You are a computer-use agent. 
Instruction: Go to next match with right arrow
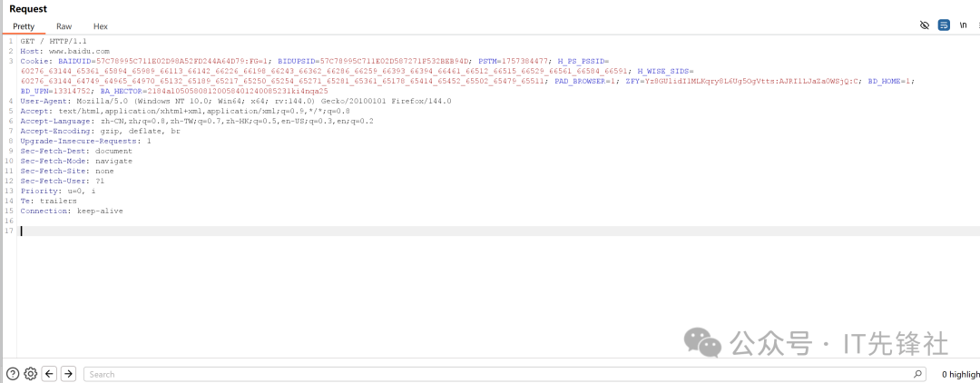69,374
